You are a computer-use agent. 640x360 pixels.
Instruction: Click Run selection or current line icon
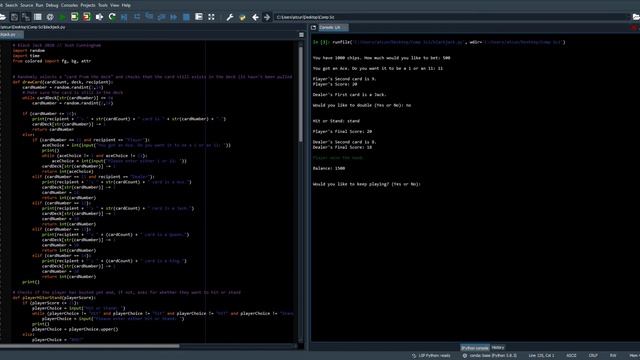(x=99, y=17)
